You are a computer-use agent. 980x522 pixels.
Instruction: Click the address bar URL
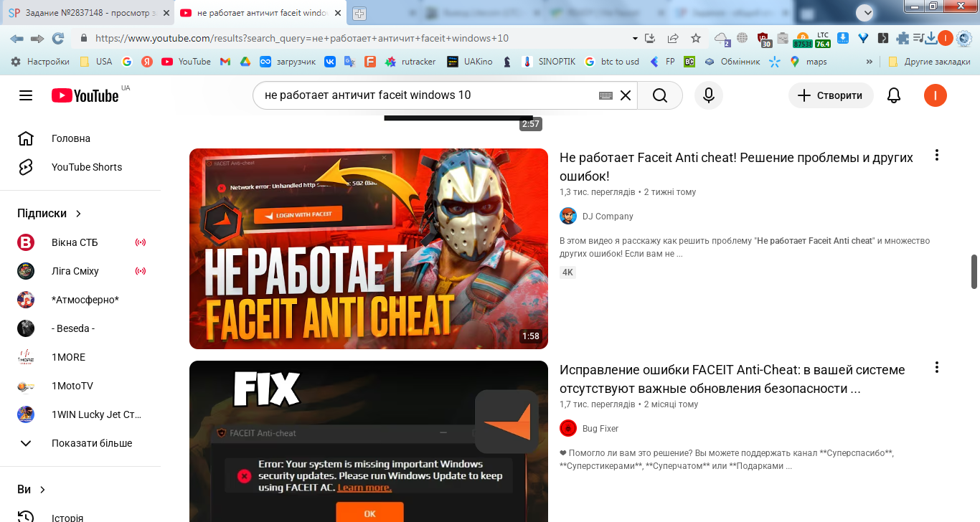coord(302,38)
